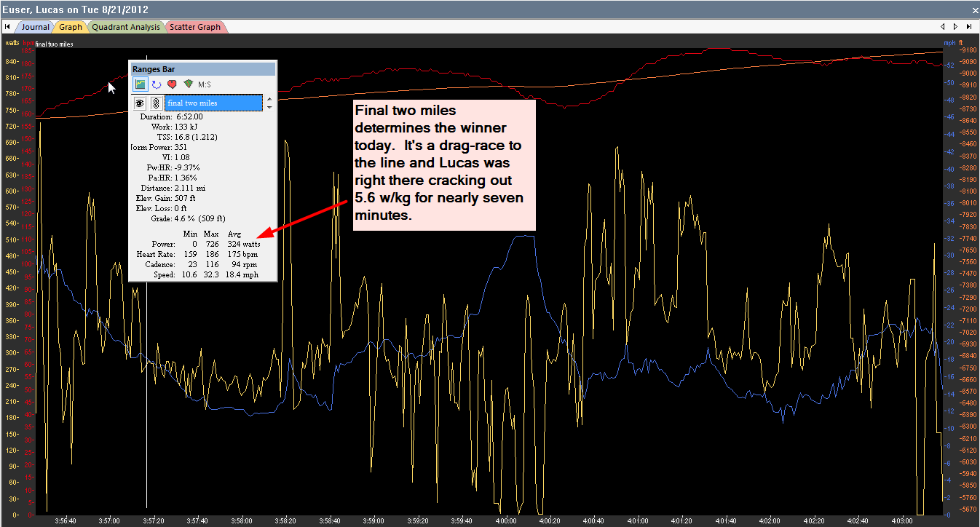
Task: Switch to the Journal tab
Action: tap(35, 26)
